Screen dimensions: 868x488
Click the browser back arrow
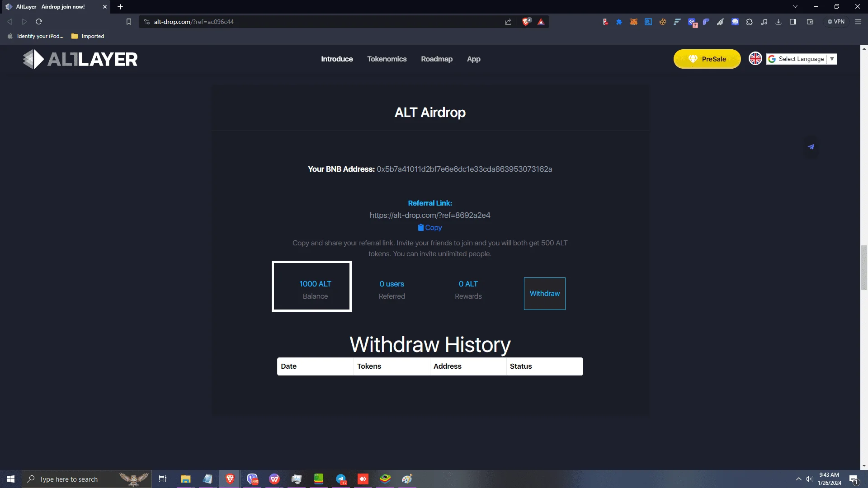click(10, 22)
